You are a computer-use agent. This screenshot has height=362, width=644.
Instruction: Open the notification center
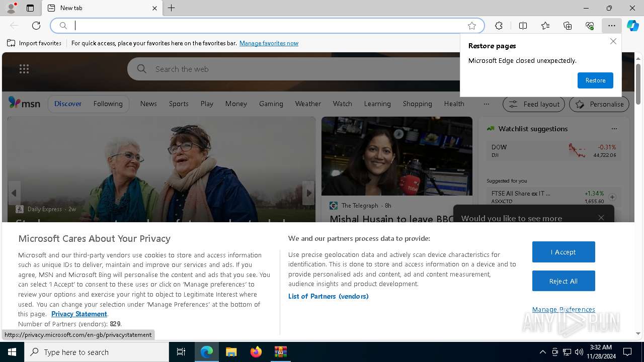click(627, 352)
